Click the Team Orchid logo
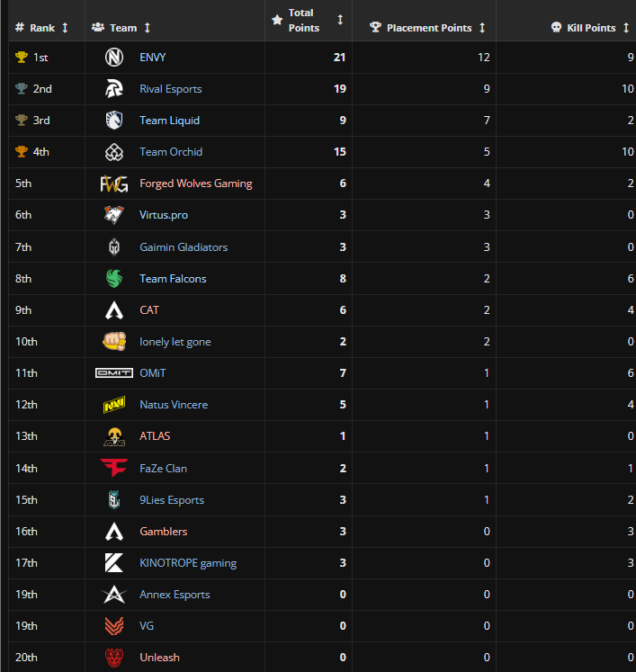 [x=114, y=152]
